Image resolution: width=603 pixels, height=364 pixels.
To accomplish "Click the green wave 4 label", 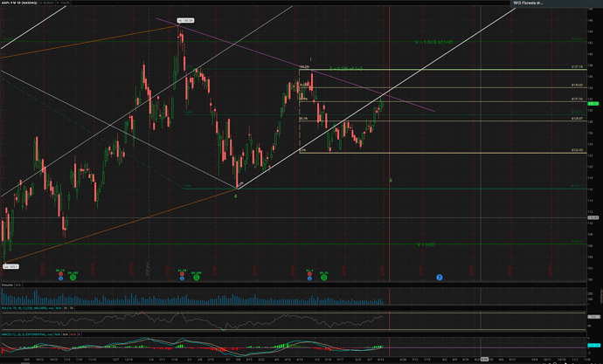I will (x=236, y=196).
